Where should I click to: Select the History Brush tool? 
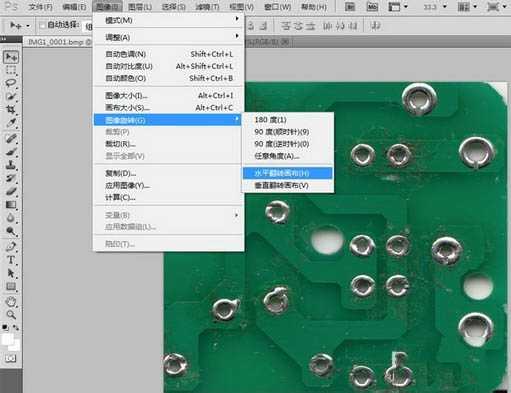pyautogui.click(x=11, y=178)
